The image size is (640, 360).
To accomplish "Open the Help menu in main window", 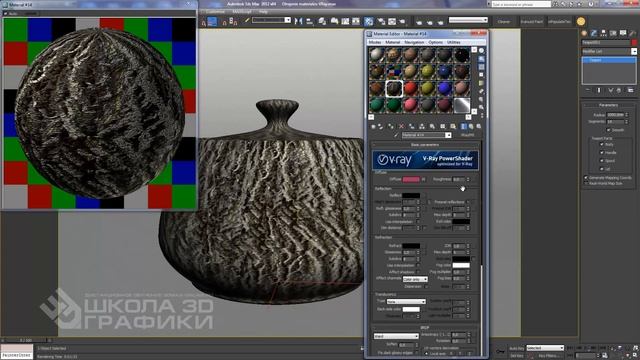I will click(x=263, y=11).
